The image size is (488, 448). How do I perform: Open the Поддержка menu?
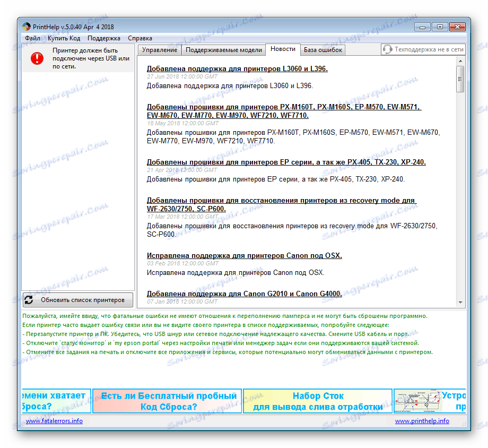pos(103,38)
